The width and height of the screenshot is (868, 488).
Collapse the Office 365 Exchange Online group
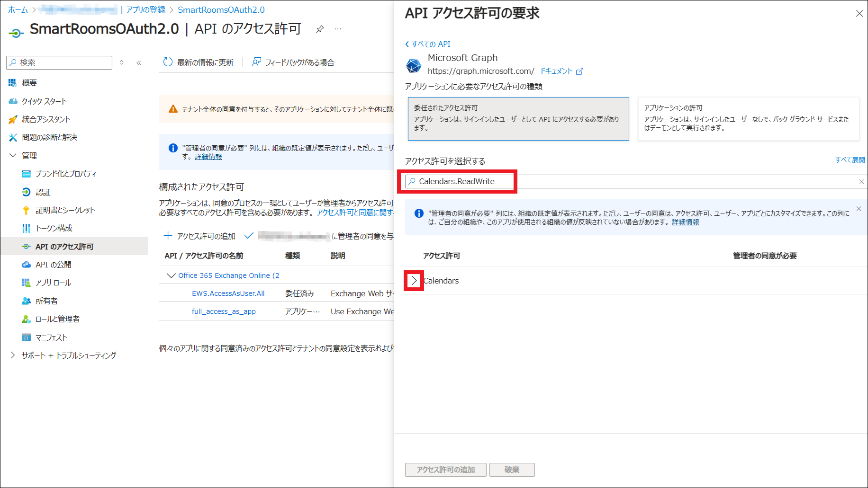171,275
